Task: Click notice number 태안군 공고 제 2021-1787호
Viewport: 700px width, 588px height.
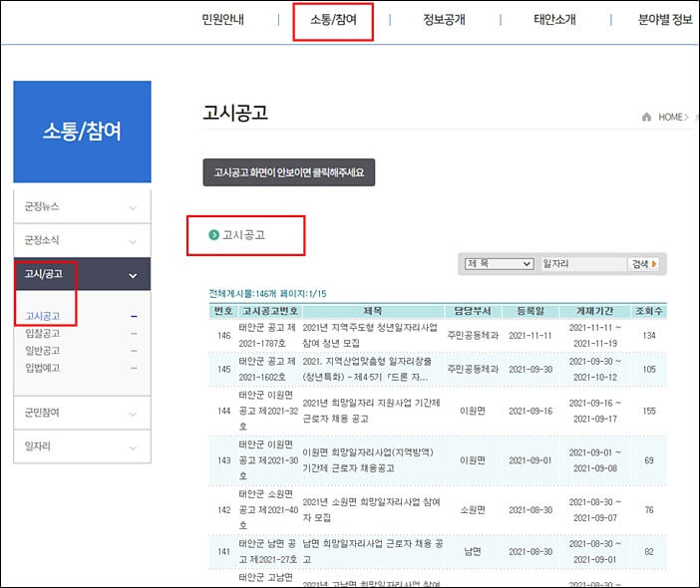Action: pos(267,336)
